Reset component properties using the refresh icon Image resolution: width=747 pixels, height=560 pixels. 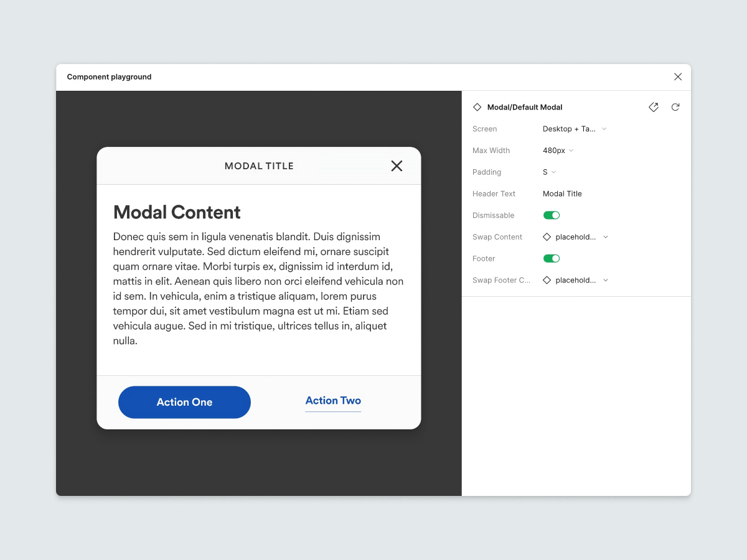click(675, 107)
